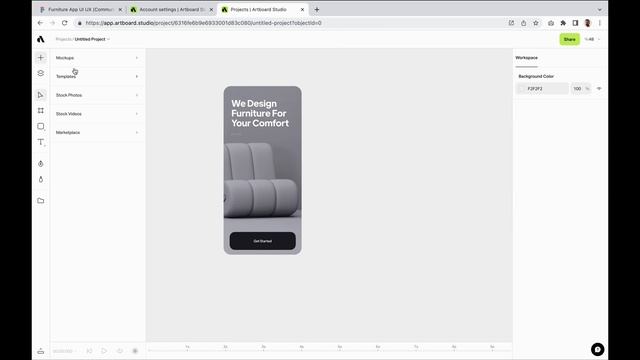
Task: Expand the Stock Photos category
Action: (x=97, y=95)
